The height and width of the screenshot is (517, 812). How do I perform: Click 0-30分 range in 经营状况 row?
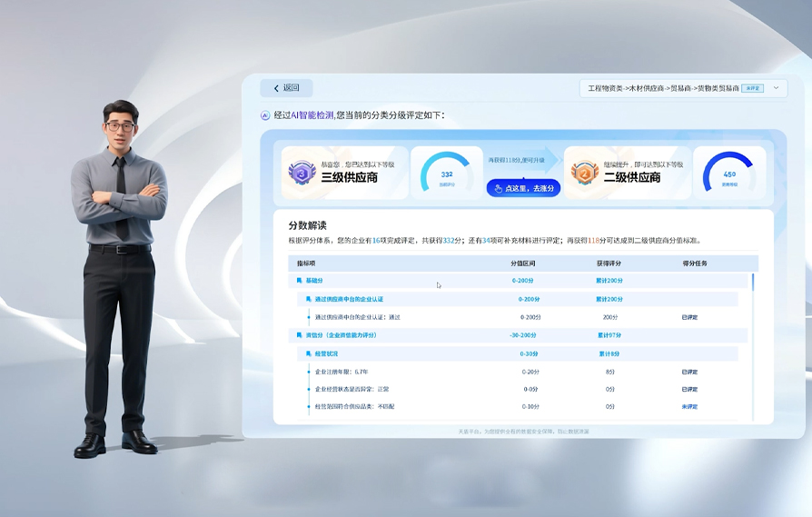coord(529,353)
